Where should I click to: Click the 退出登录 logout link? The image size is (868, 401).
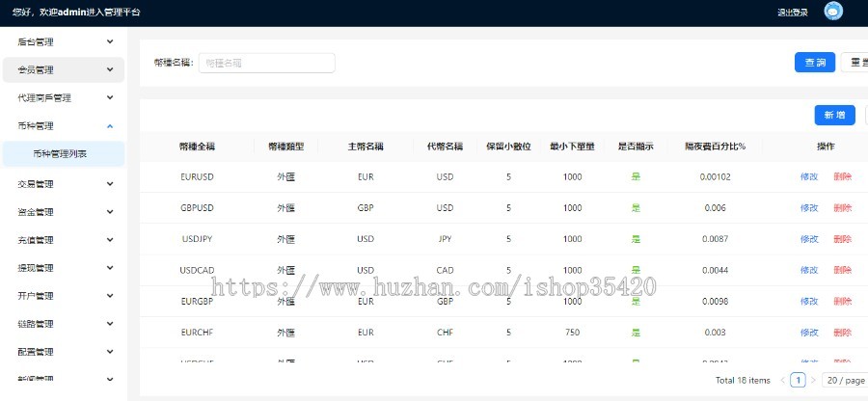pyautogui.click(x=792, y=13)
